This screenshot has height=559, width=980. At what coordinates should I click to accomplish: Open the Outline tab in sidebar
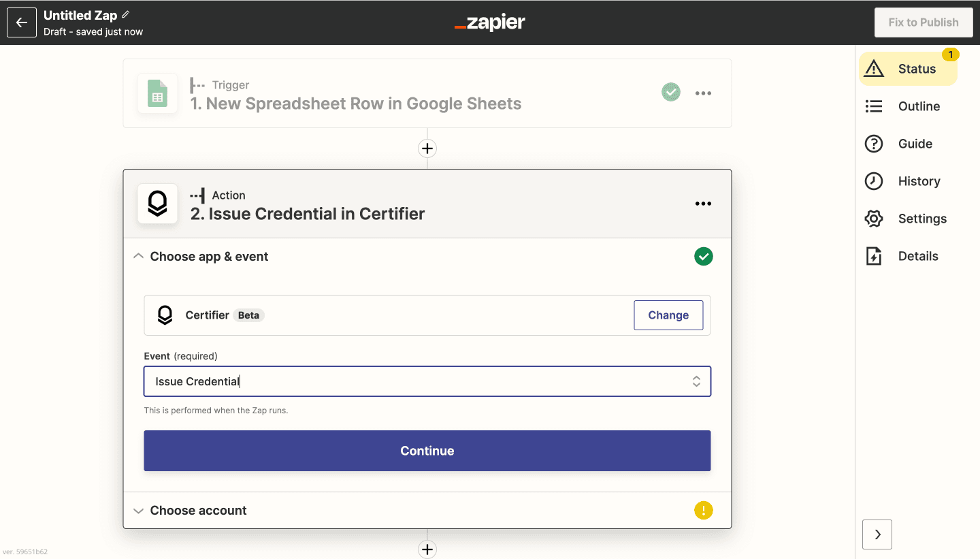[908, 106]
